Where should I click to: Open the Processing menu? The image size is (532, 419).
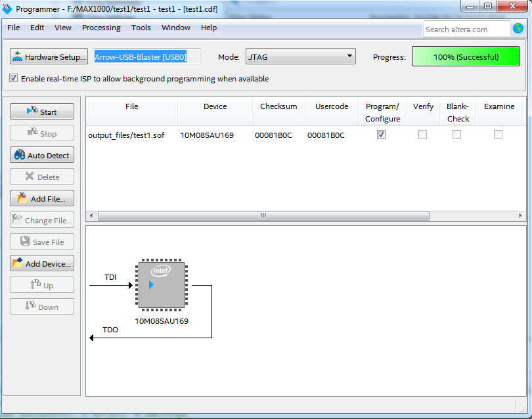[101, 28]
